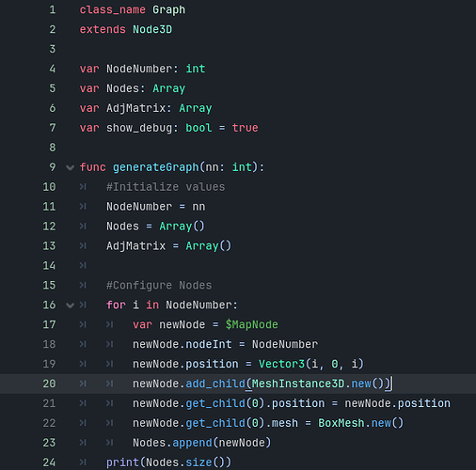The image size is (476, 470).
Task: Collapse the for loop fold arrow
Action: tap(70, 305)
